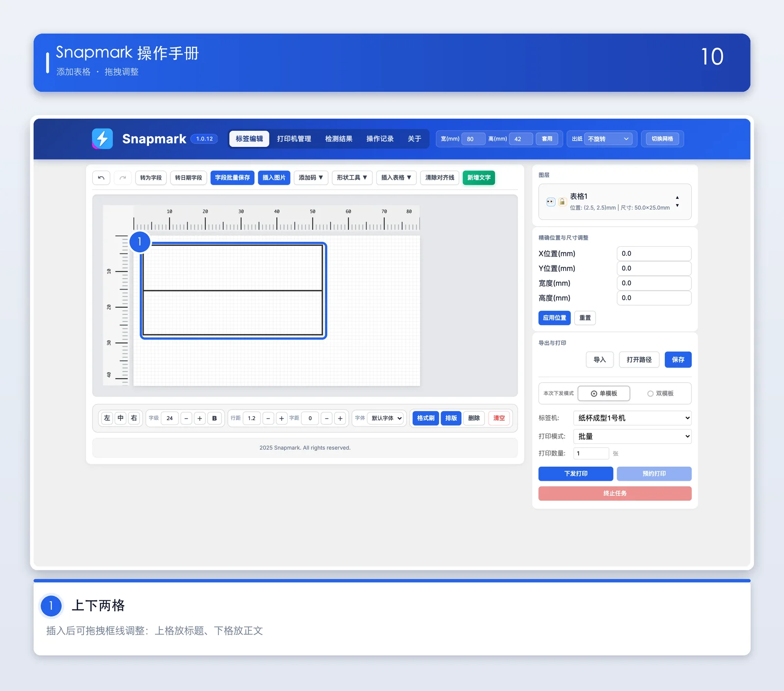This screenshot has height=691, width=784.
Task: Switch to the 标签编辑 tab
Action: coord(249,139)
